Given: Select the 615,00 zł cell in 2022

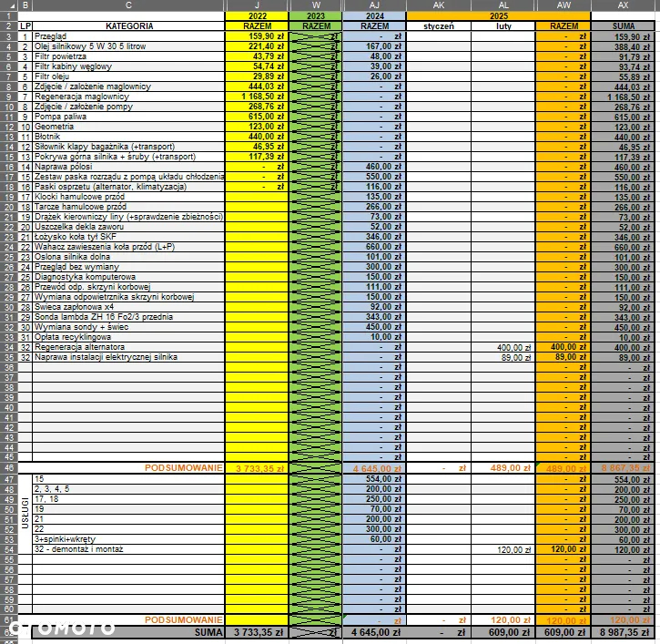Looking at the screenshot, I should pos(257,117).
